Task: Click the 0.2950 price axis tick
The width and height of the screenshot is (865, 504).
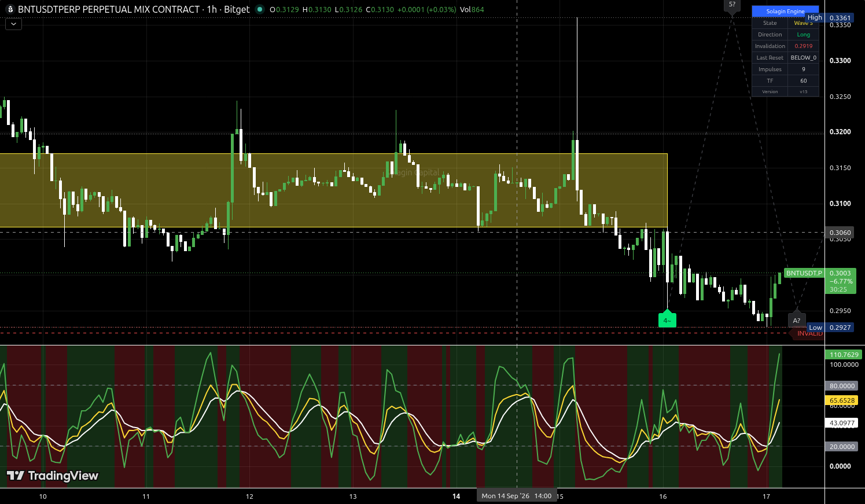Action: click(x=840, y=311)
